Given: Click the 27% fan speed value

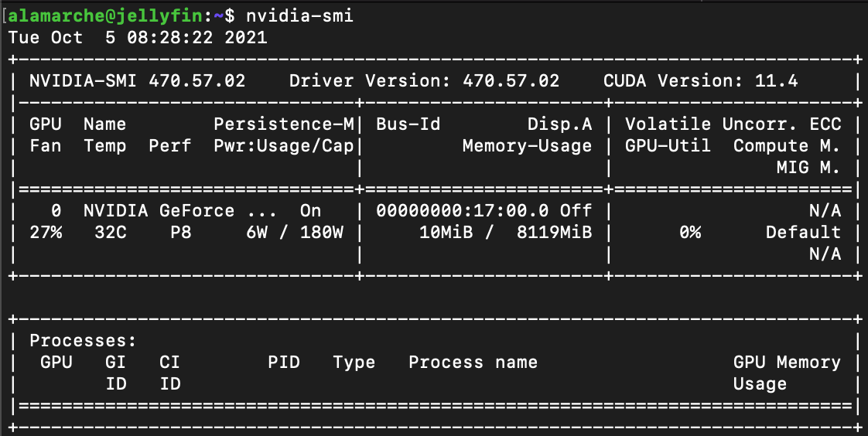Looking at the screenshot, I should tap(46, 233).
